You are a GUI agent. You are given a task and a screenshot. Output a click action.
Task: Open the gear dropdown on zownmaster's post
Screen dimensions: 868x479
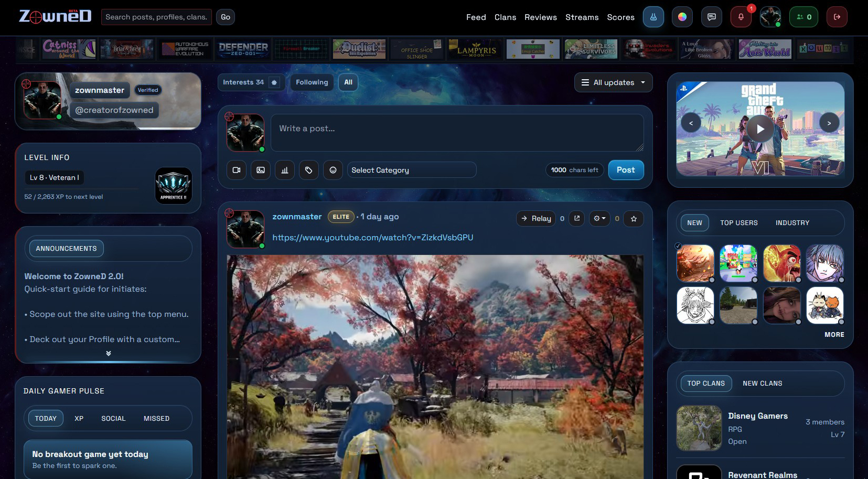[x=599, y=218]
